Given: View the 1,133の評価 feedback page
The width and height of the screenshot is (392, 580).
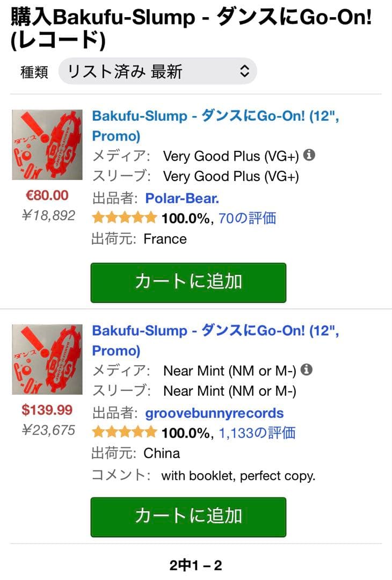Looking at the screenshot, I should click(258, 432).
